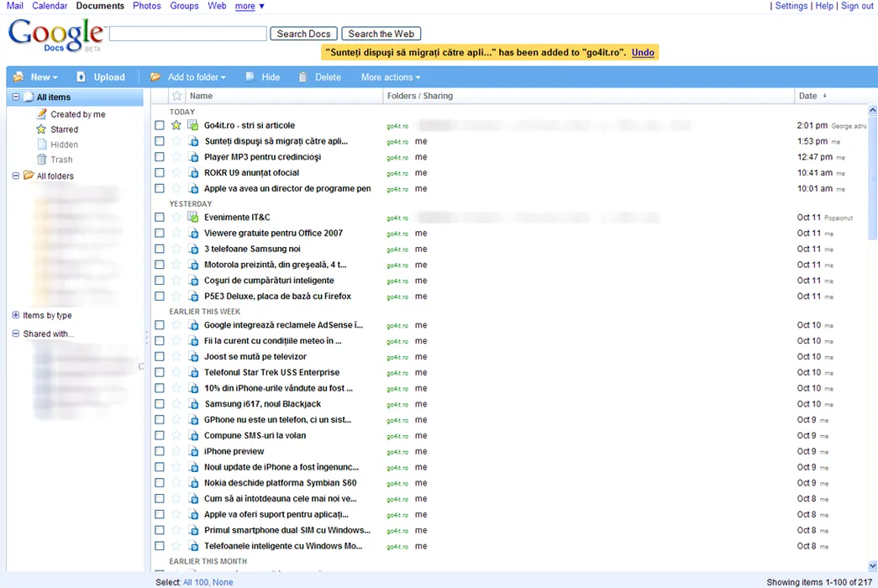Click the Search Docs button
This screenshot has width=878, height=588.
(303, 34)
